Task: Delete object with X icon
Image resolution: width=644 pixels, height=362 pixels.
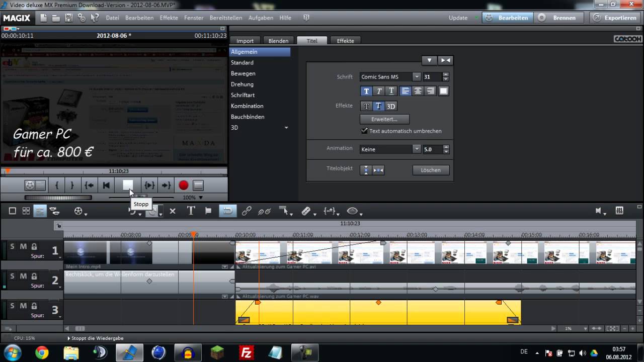Action: pyautogui.click(x=173, y=211)
